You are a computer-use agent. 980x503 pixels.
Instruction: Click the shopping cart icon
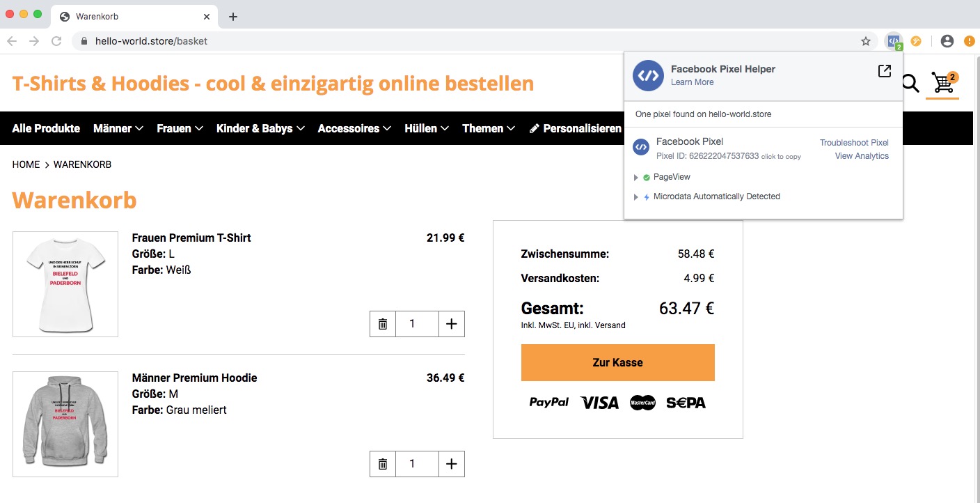(x=942, y=84)
